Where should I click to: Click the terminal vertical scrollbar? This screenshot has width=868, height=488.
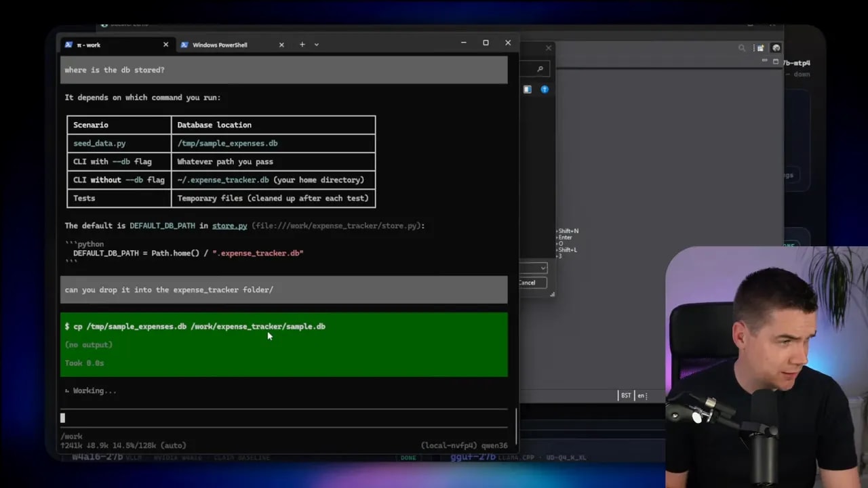point(516,426)
